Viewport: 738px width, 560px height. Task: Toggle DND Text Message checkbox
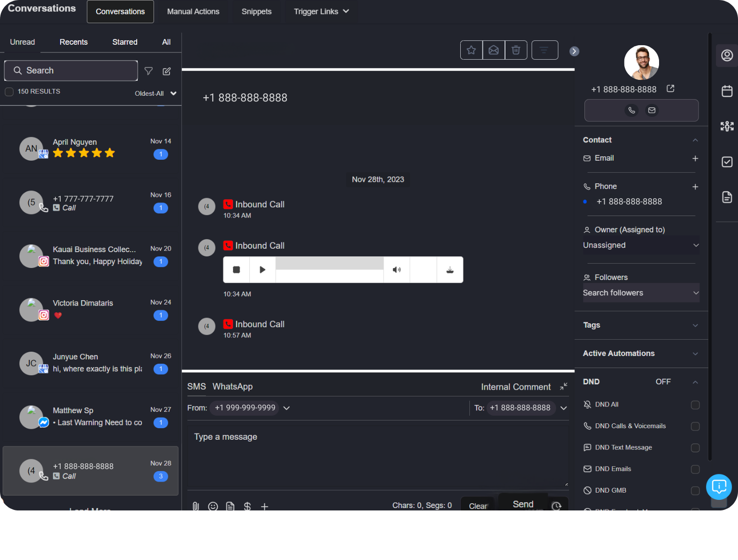695,448
